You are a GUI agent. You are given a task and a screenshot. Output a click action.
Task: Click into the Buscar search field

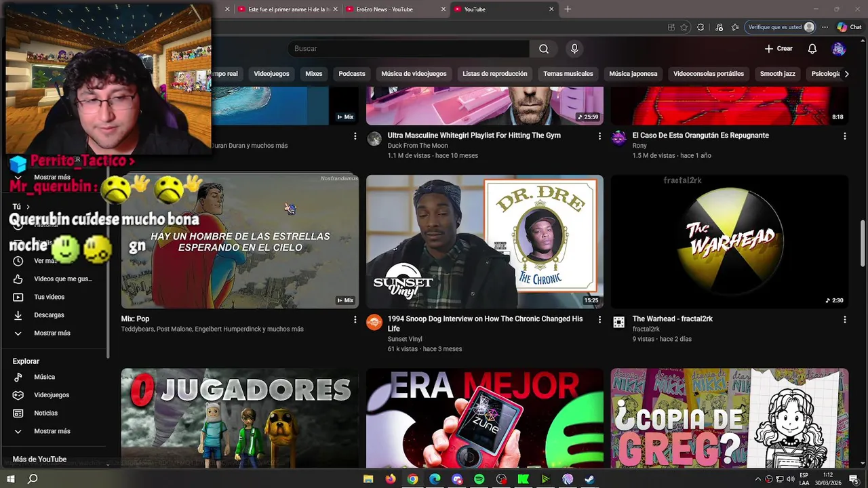[x=408, y=49]
